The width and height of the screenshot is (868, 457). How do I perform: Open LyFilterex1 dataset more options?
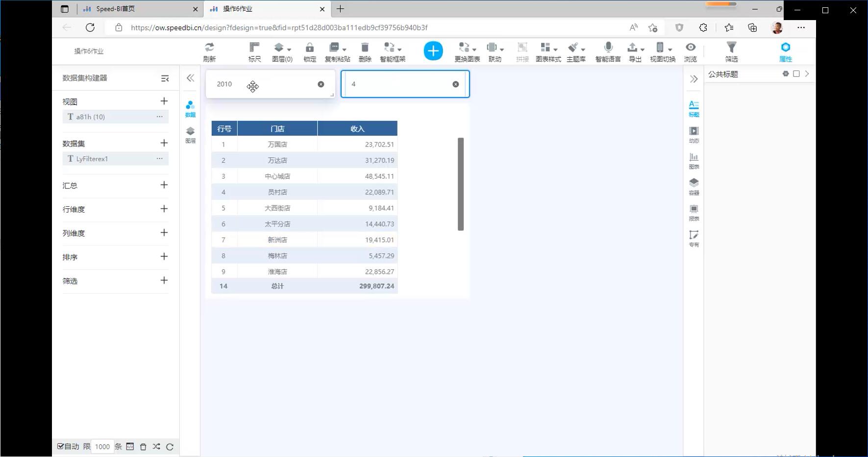point(159,159)
